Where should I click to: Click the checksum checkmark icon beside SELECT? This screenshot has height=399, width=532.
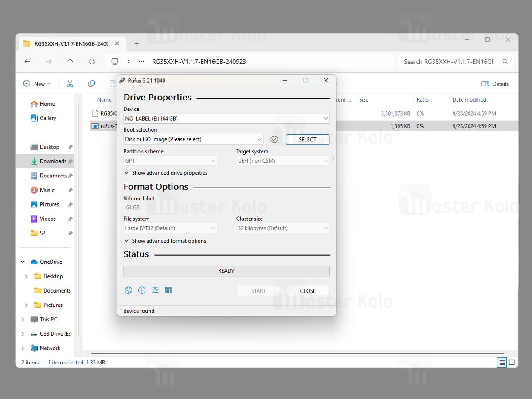[274, 139]
